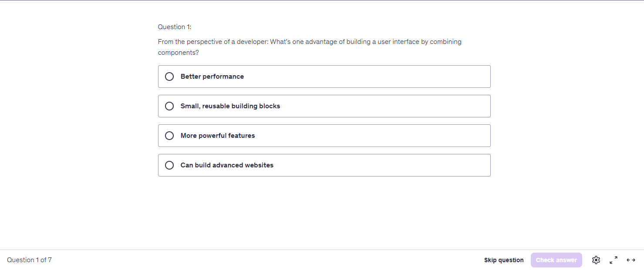Enter fullscreen with the diagonal arrows icon
Viewport: 644px width, 270px height.
[x=614, y=260]
